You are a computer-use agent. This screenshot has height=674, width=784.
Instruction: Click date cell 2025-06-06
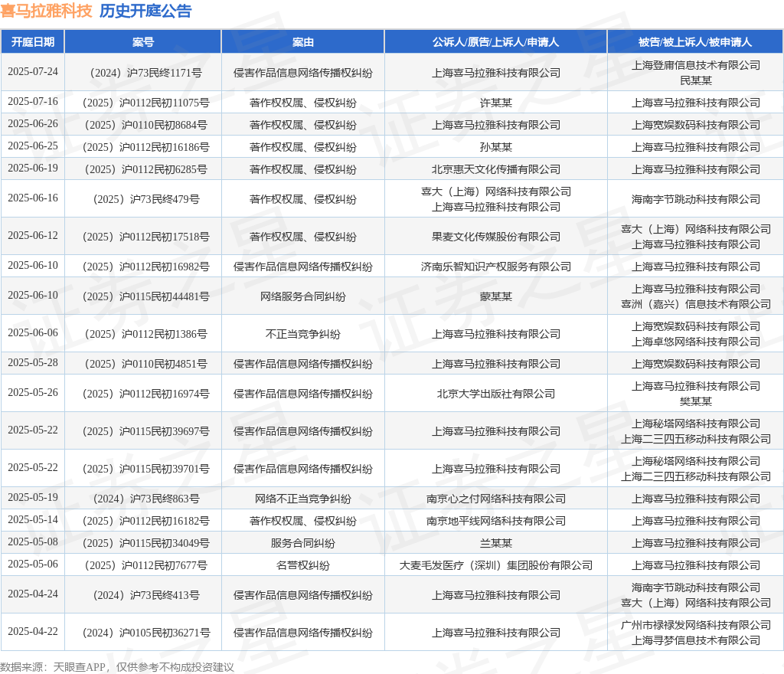(x=33, y=333)
